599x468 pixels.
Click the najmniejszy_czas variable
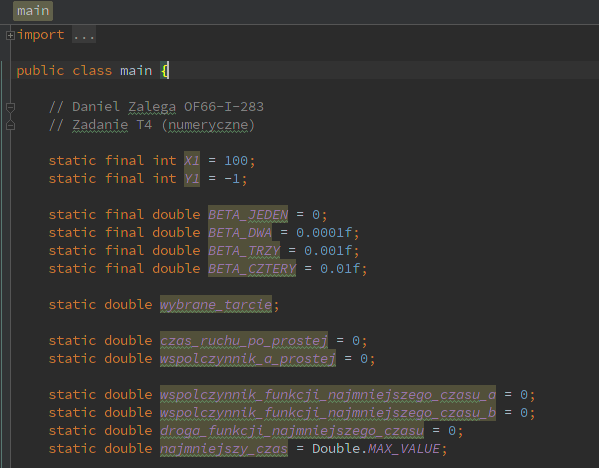224,449
